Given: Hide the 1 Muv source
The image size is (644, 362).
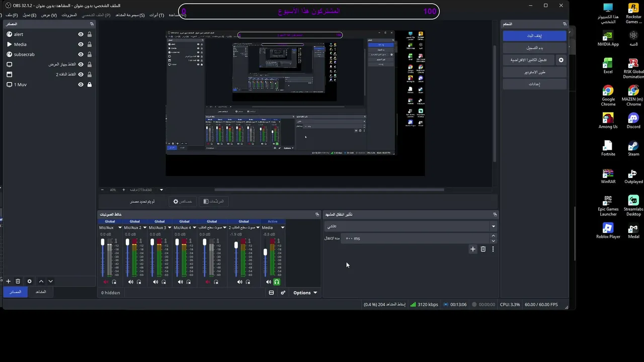Looking at the screenshot, I should (x=80, y=84).
